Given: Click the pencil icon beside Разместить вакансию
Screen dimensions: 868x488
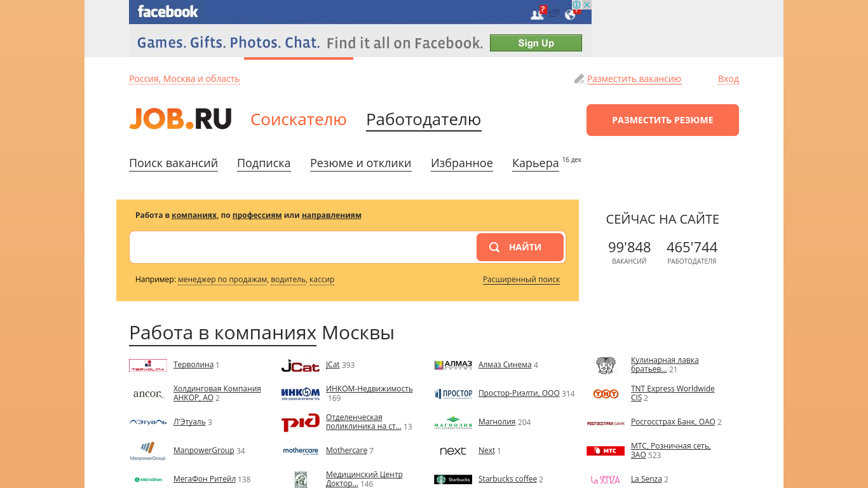Looking at the screenshot, I should click(x=579, y=79).
